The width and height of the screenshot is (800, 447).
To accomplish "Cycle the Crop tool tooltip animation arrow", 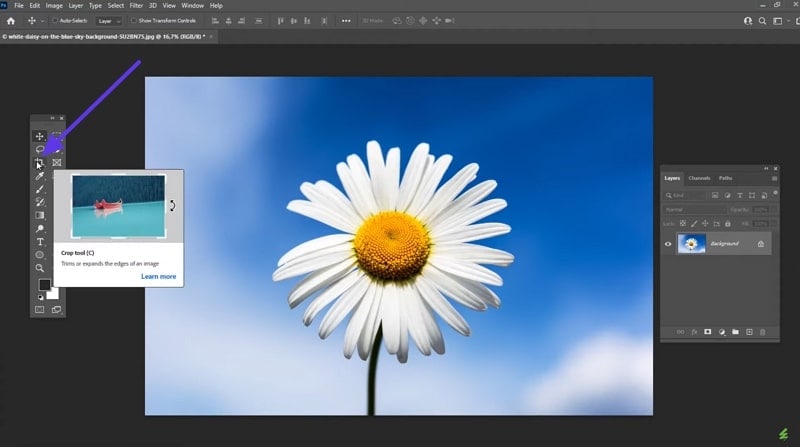I will tap(172, 205).
